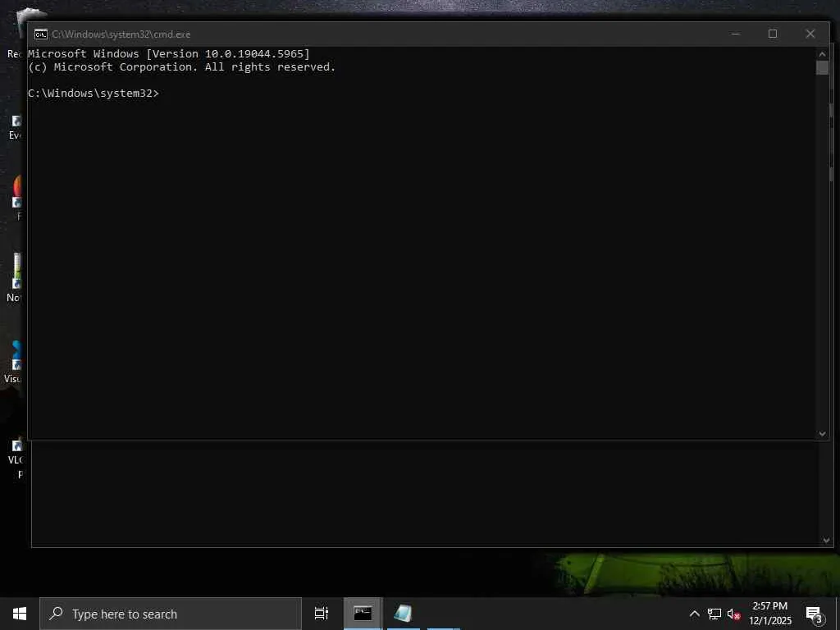840x630 pixels.
Task: Open the notification center icon
Action: click(814, 614)
